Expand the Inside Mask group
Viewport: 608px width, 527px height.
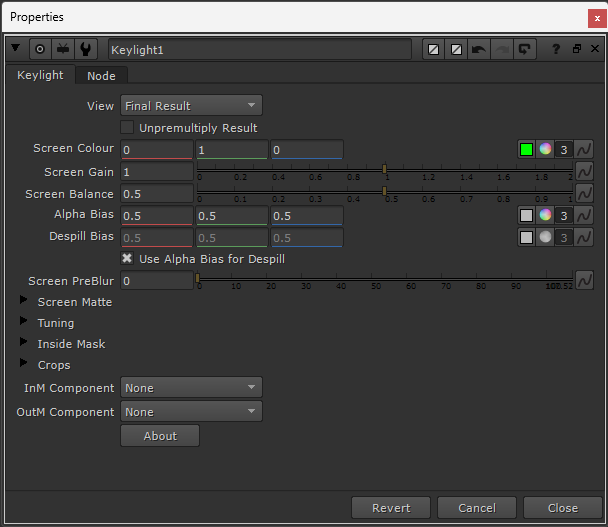tap(24, 342)
